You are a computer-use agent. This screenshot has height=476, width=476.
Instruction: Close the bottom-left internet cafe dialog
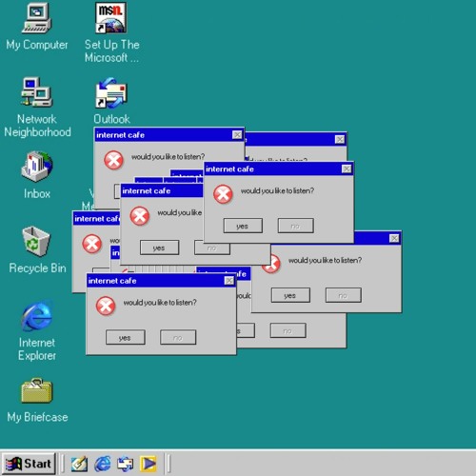(229, 281)
